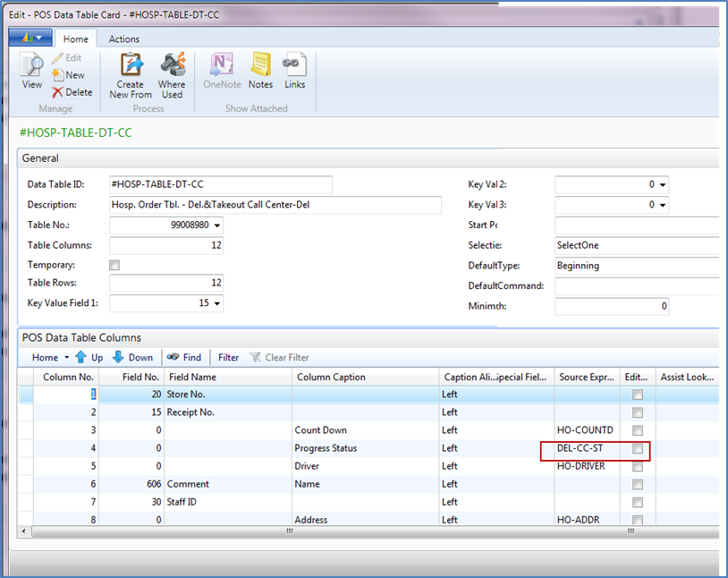Screen dimensions: 728x578
Task: Toggle the Temporary checkbox
Action: [114, 266]
